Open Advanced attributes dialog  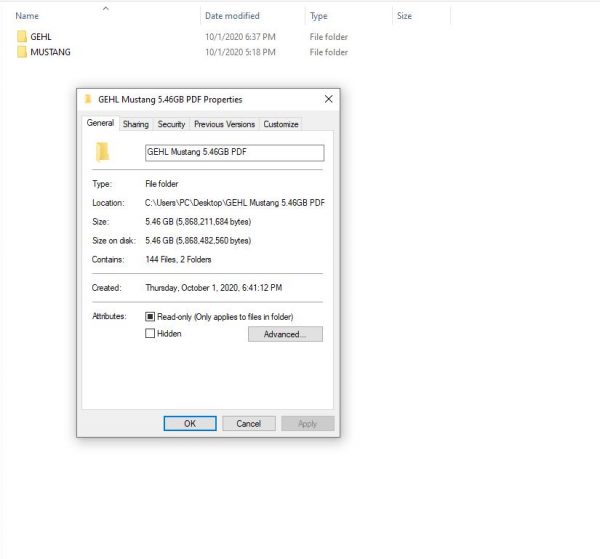(285, 334)
